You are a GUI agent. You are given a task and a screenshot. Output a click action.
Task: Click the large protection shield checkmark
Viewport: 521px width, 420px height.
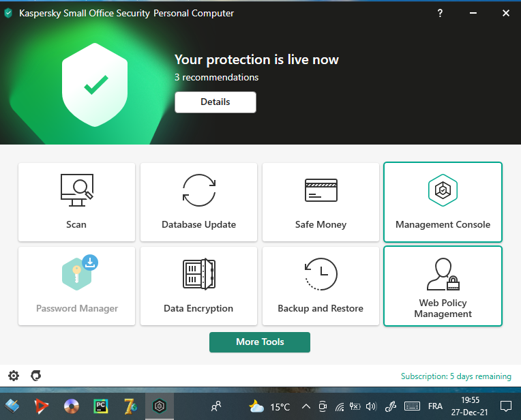(x=95, y=85)
